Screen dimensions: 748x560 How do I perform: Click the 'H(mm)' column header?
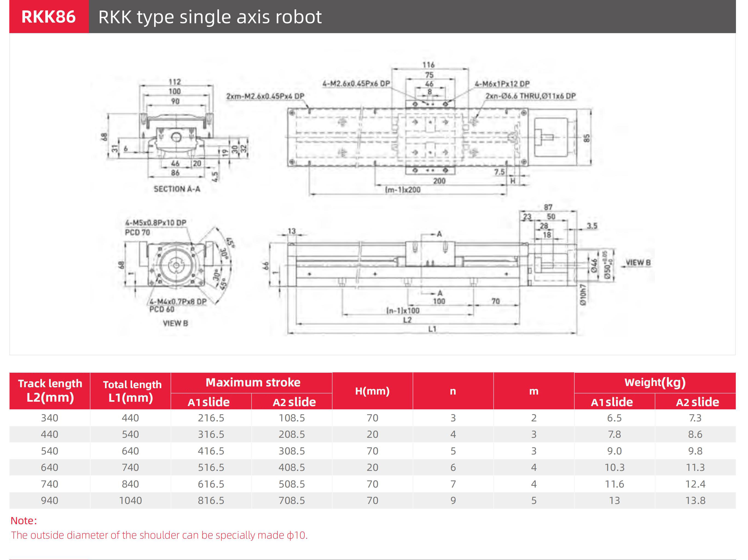pos(372,391)
